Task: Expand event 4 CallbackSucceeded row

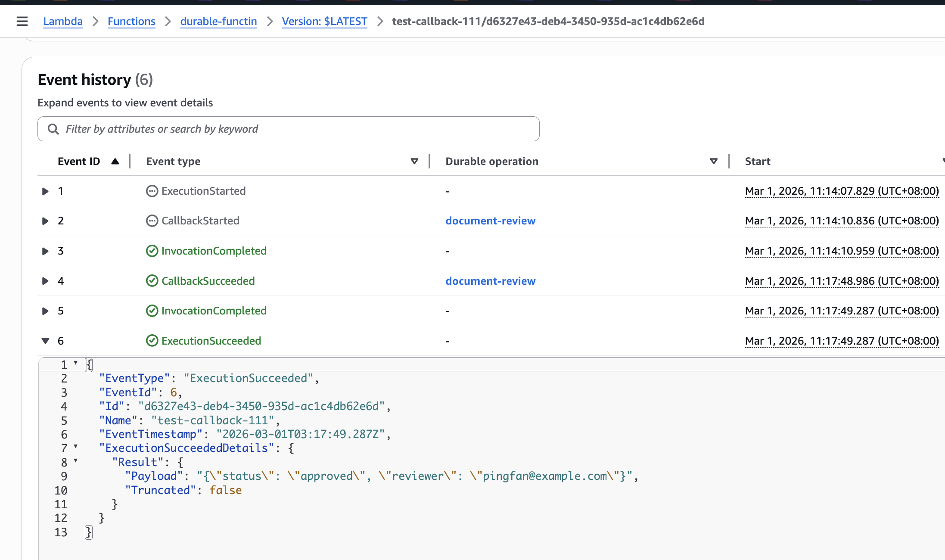Action: tap(45, 281)
